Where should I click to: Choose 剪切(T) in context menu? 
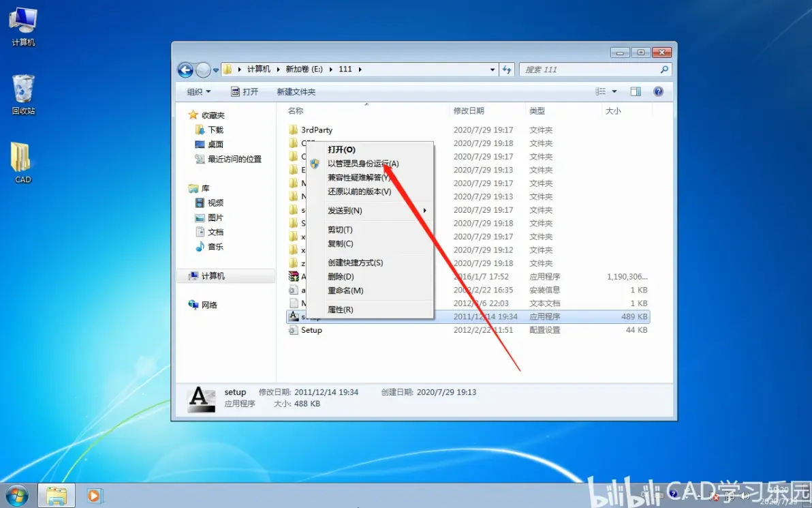pyautogui.click(x=371, y=230)
